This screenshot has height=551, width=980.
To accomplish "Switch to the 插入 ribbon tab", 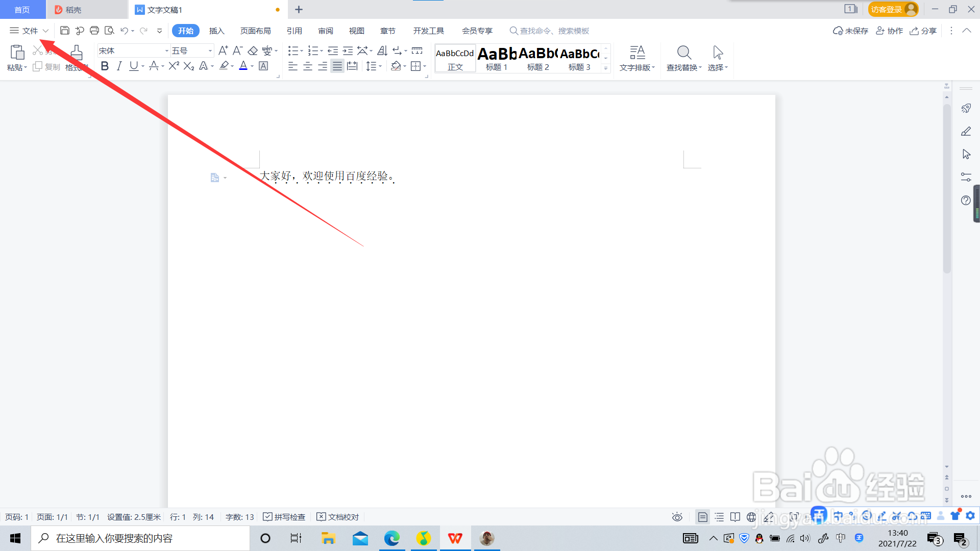I will coord(217,31).
